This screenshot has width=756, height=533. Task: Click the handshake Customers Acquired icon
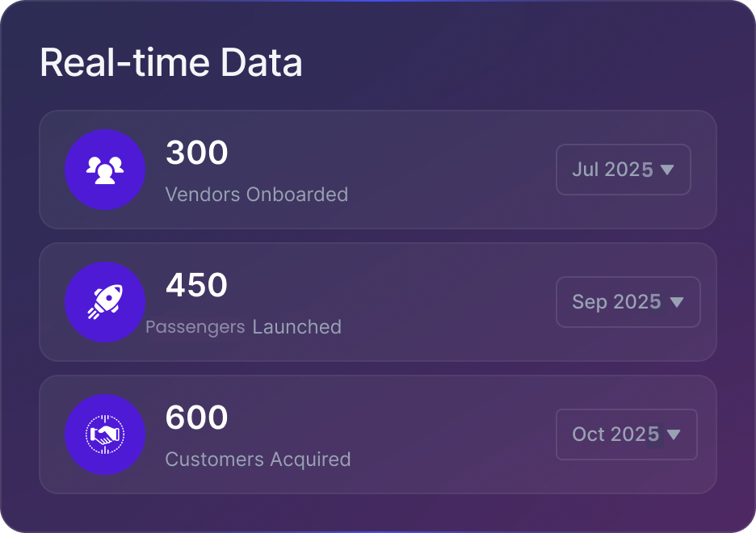[105, 434]
